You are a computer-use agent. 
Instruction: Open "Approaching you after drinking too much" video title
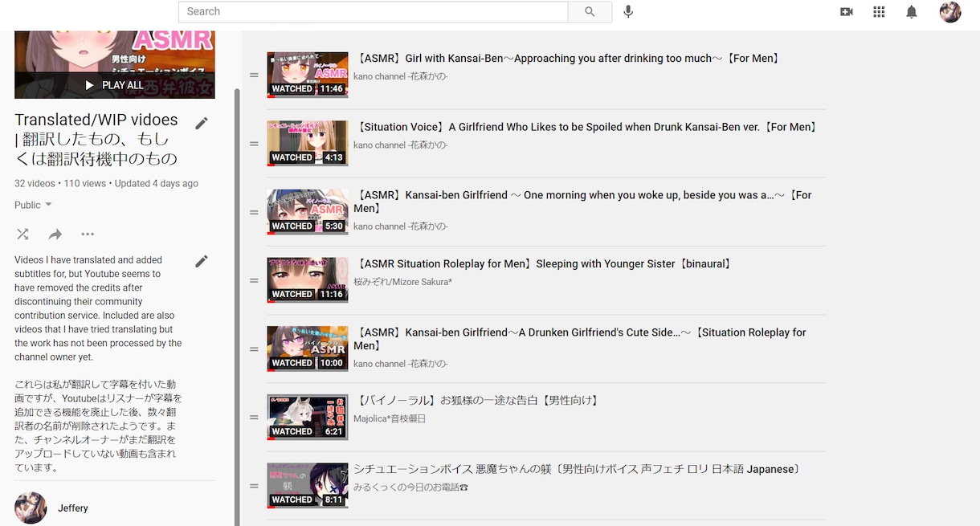(x=567, y=59)
